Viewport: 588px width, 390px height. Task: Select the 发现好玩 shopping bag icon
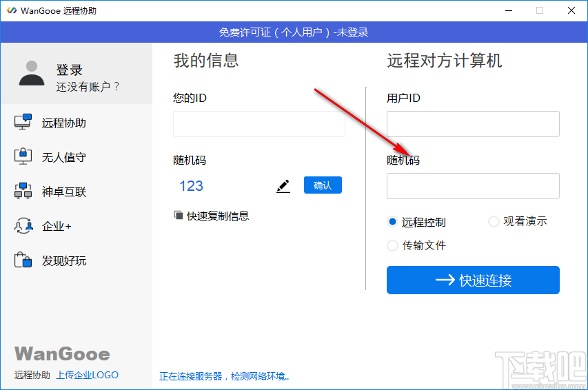pyautogui.click(x=23, y=260)
